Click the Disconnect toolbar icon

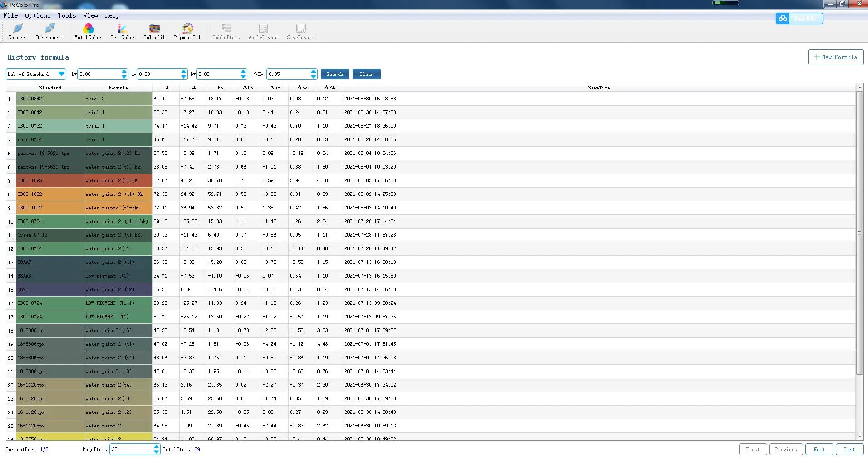[x=49, y=31]
